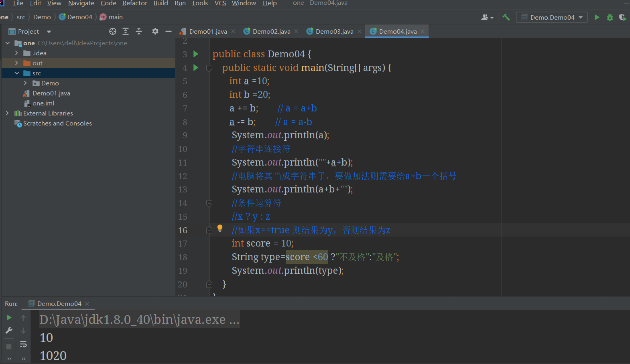Image resolution: width=630 pixels, height=364 pixels.
Task: Toggle comment block fold at line 14
Action: pyautogui.click(x=209, y=204)
